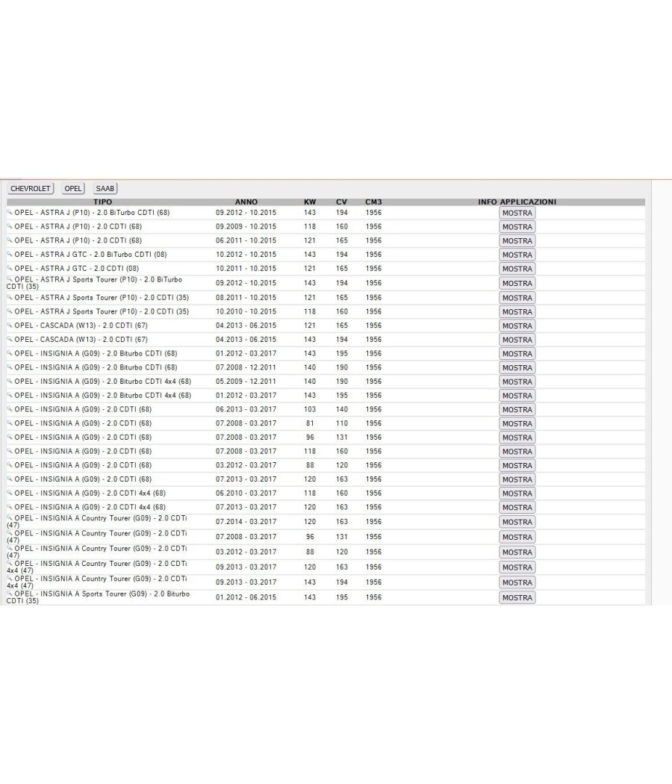Click magnifier for Insignia A Biturbo 07.2008 row
The width and height of the screenshot is (672, 784).
click(x=10, y=367)
